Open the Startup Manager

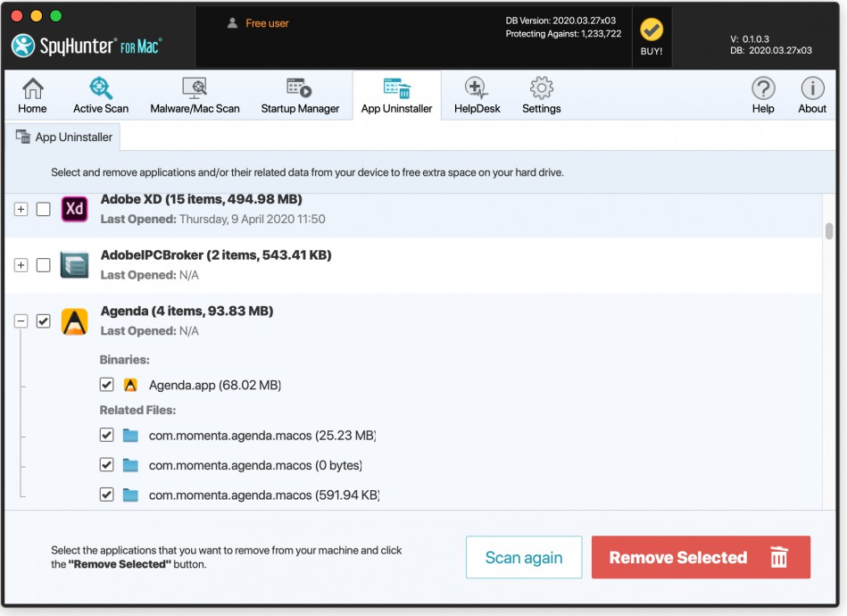[x=300, y=95]
